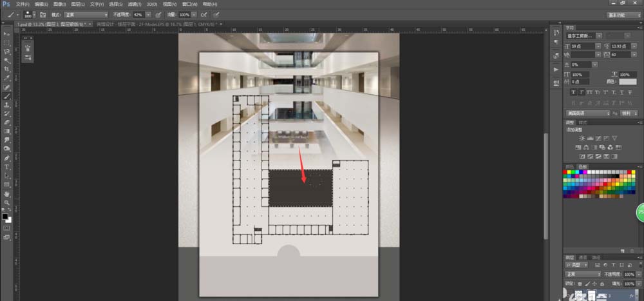This screenshot has height=301, width=644.
Task: Select the Gradient tool
Action: (6, 131)
